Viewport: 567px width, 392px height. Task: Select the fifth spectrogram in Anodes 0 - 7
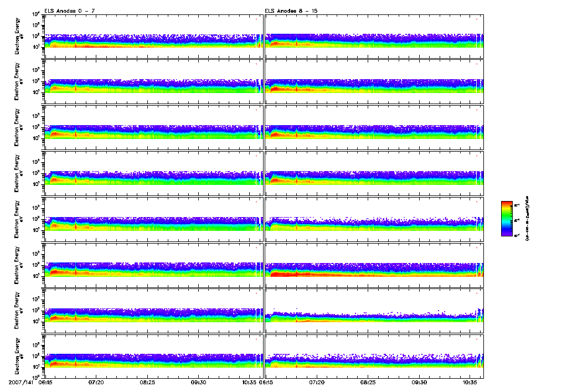coord(154,219)
